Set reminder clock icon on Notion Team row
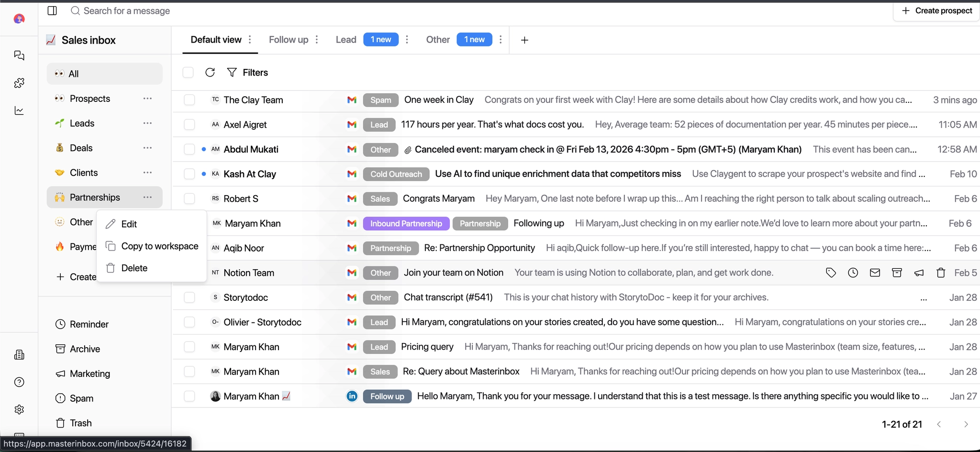980x452 pixels. click(x=853, y=273)
